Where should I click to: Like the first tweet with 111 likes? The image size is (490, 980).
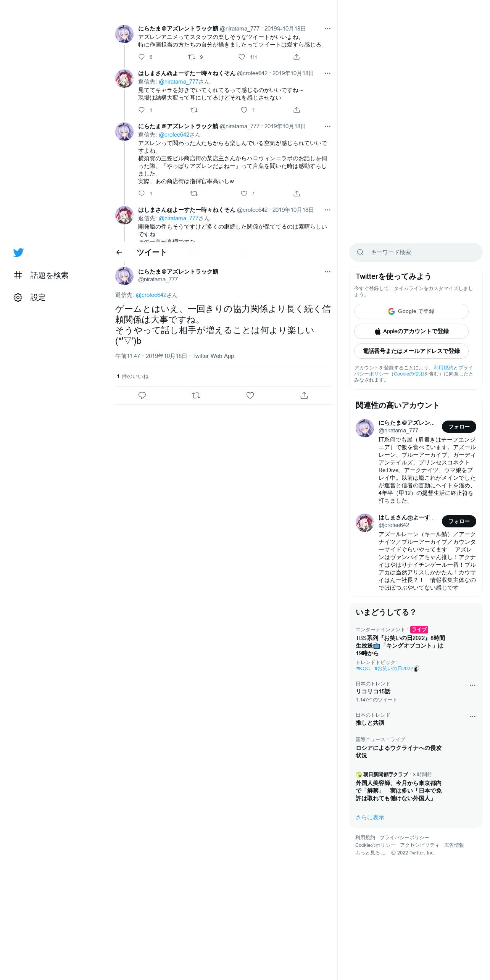[242, 57]
